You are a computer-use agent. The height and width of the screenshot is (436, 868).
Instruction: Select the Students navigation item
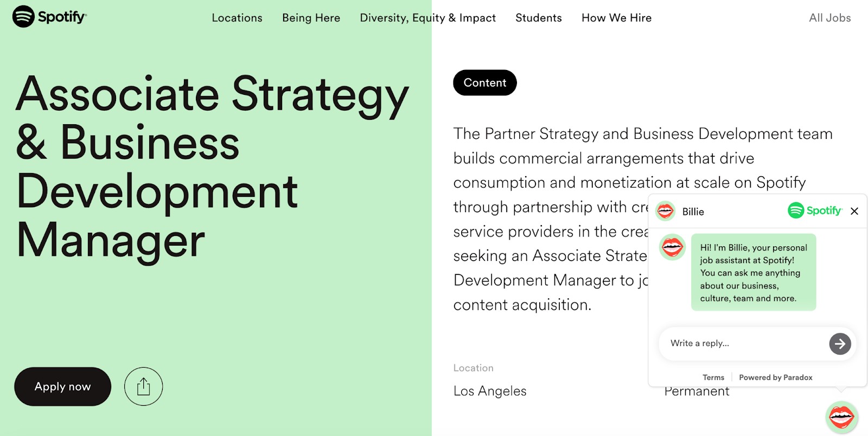point(539,18)
